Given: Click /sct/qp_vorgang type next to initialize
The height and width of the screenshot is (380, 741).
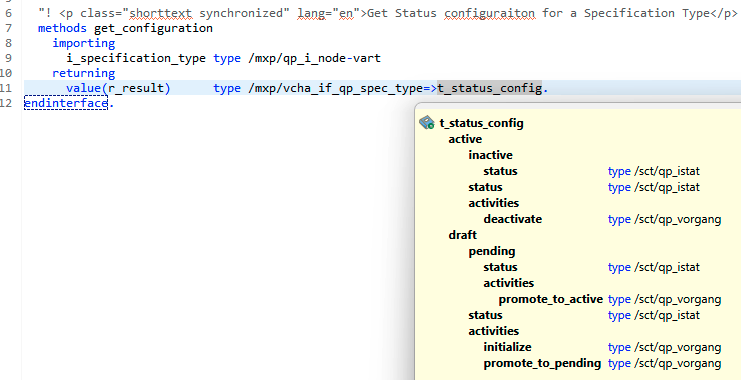Looking at the screenshot, I should click(x=677, y=347).
